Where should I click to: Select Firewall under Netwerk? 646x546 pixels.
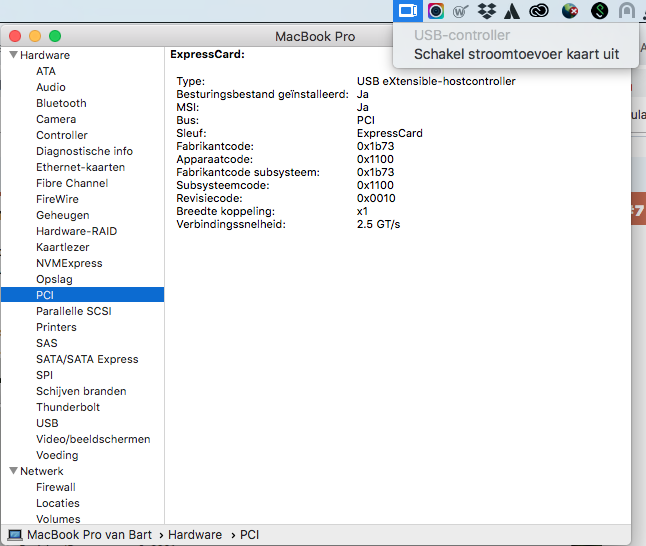pyautogui.click(x=56, y=487)
